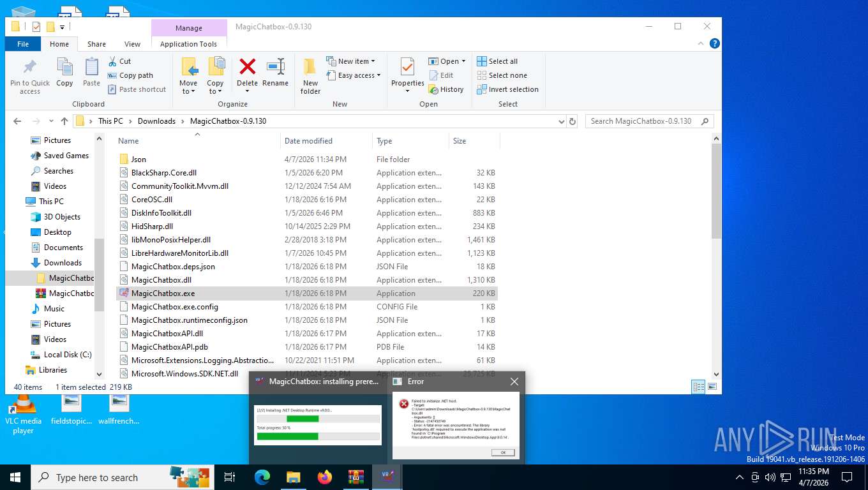Switch to details view button
The height and width of the screenshot is (490, 868).
tap(699, 387)
